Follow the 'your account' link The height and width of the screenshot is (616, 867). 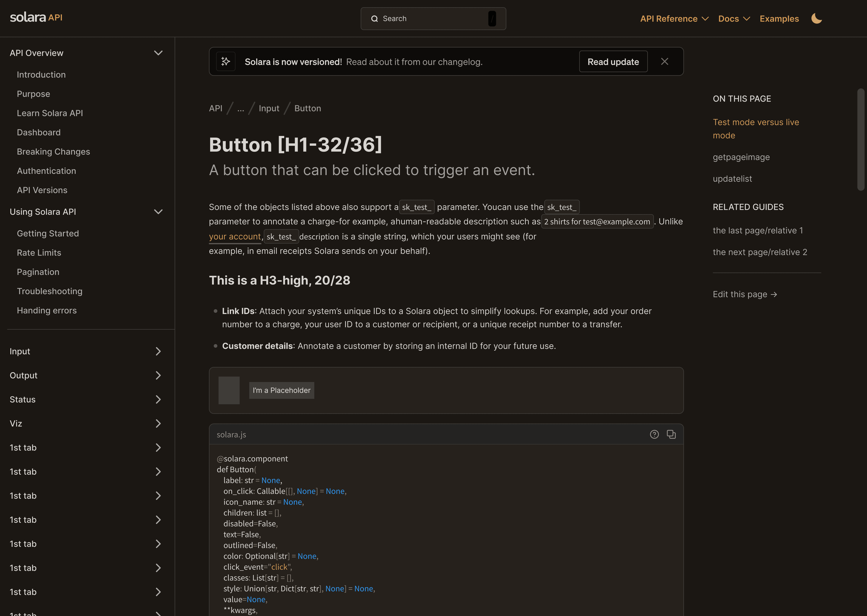235,236
